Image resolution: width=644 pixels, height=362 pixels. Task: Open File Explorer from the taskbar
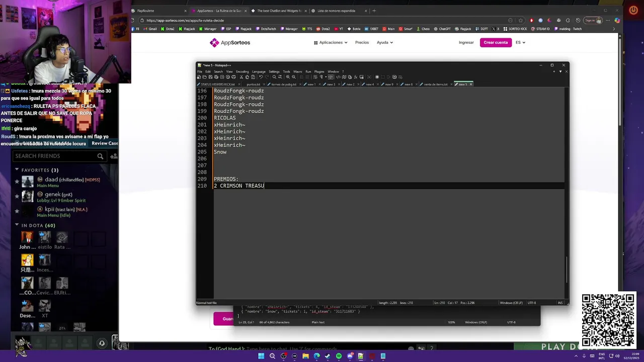point(305,356)
